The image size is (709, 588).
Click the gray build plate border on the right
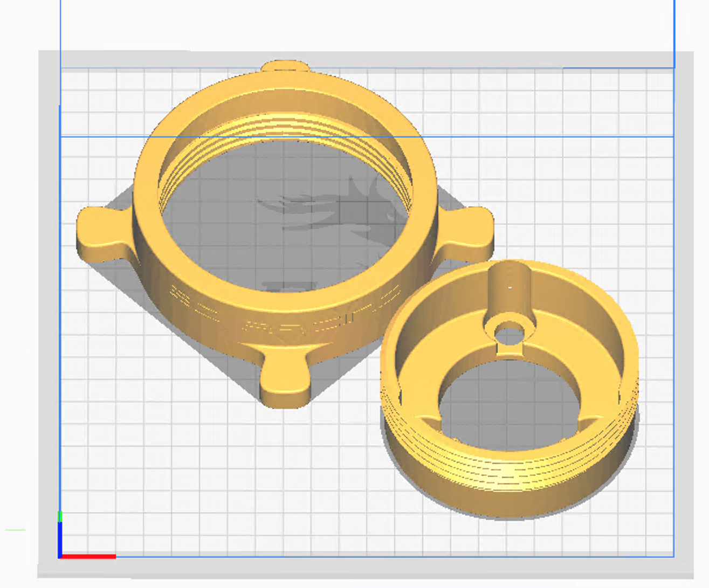tap(684, 323)
